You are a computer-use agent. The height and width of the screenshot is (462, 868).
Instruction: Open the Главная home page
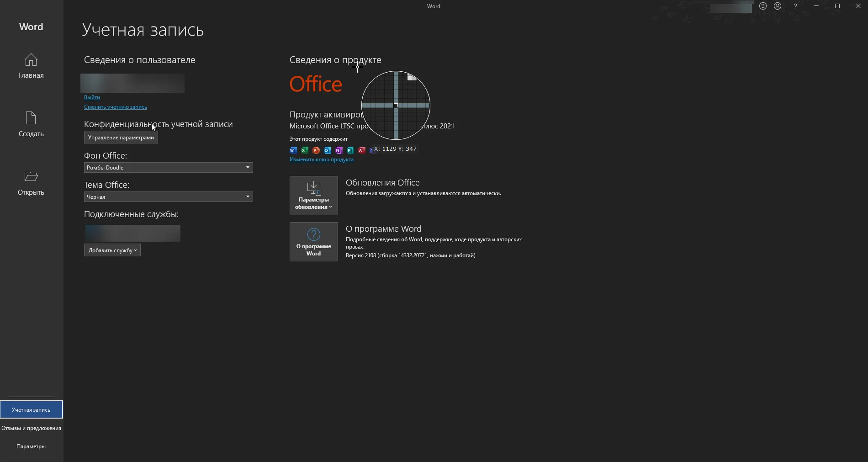(31, 66)
